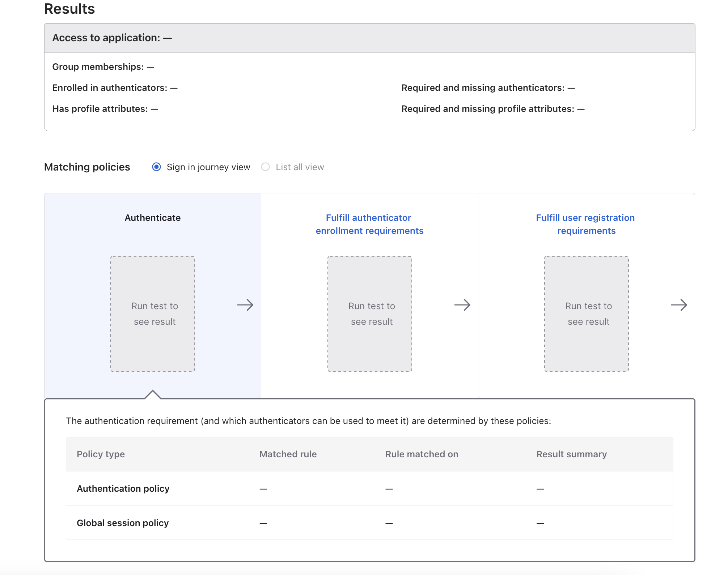The width and height of the screenshot is (728, 575).
Task: Open Fulfill authenticator enrollment requirements step
Action: [369, 224]
